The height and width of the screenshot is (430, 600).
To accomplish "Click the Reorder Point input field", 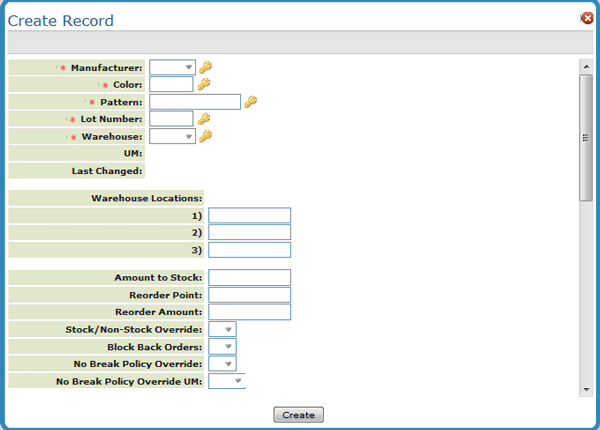I will pyautogui.click(x=249, y=295).
